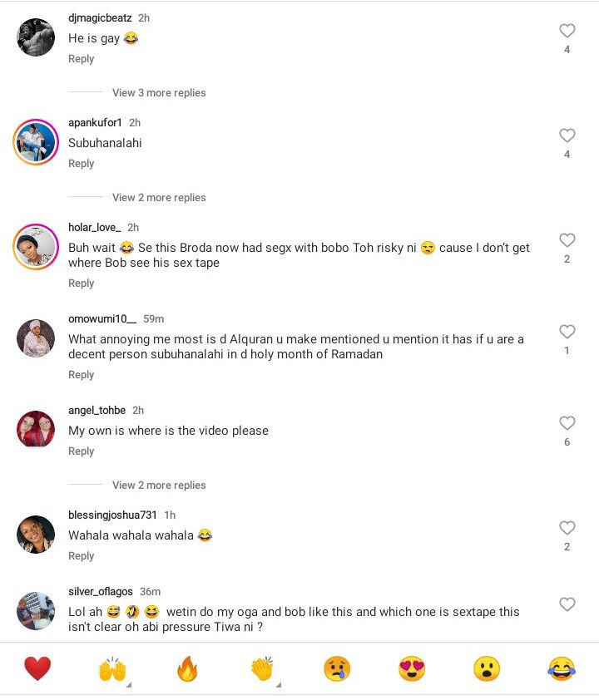Screen dimensions: 599x700
Task: Send the red heart emoji reaction
Action: tap(37, 668)
